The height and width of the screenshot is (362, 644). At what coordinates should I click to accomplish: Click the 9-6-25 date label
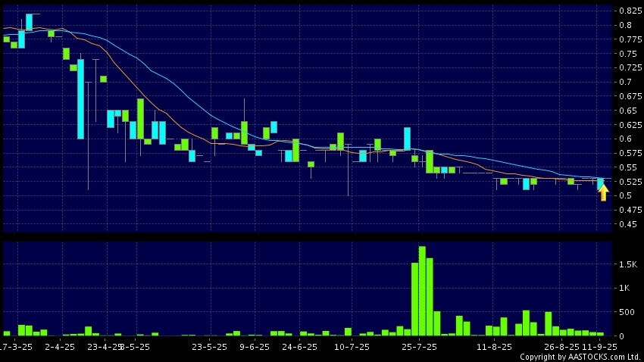click(x=255, y=347)
